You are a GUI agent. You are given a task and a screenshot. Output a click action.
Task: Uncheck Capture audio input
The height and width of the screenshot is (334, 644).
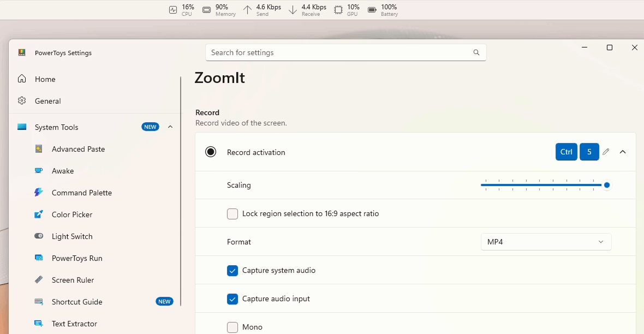tap(232, 299)
